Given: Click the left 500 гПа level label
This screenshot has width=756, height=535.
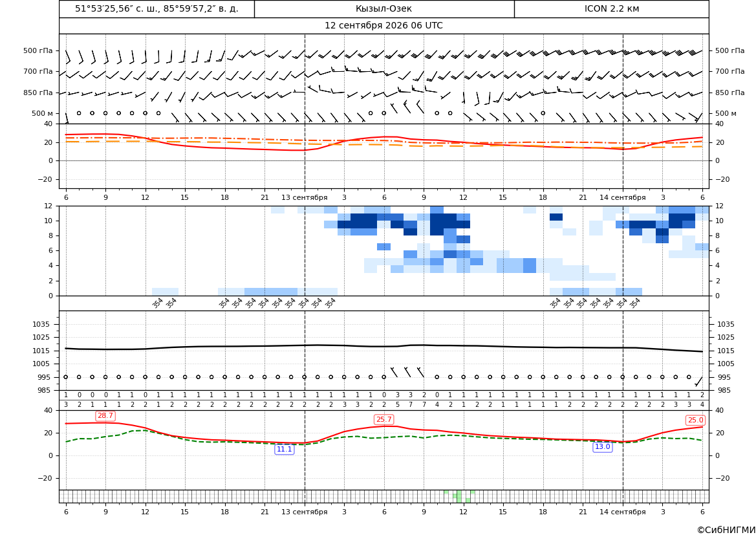Looking at the screenshot, I should (38, 50).
